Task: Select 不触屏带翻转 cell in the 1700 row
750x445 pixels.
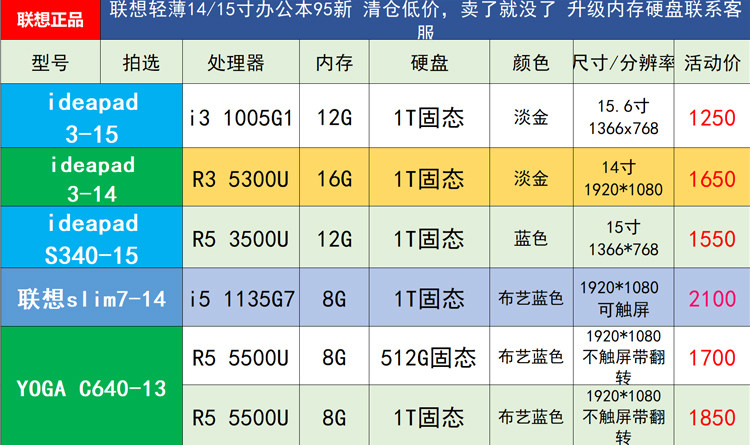Action: pyautogui.click(x=624, y=356)
